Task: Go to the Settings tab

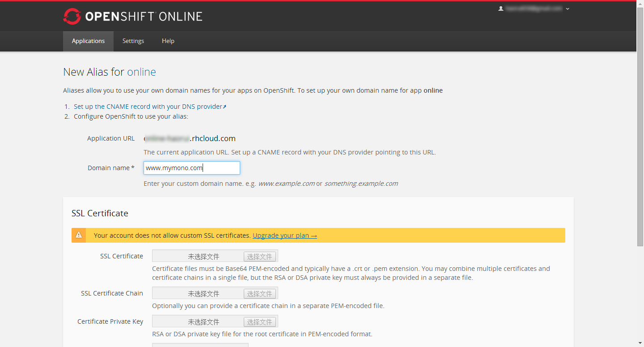Action: pos(133,41)
